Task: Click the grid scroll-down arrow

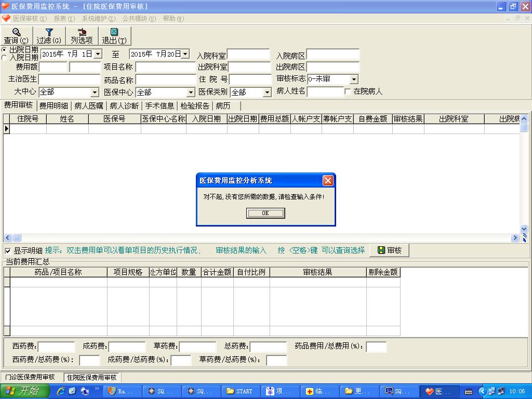Action: coord(524,229)
